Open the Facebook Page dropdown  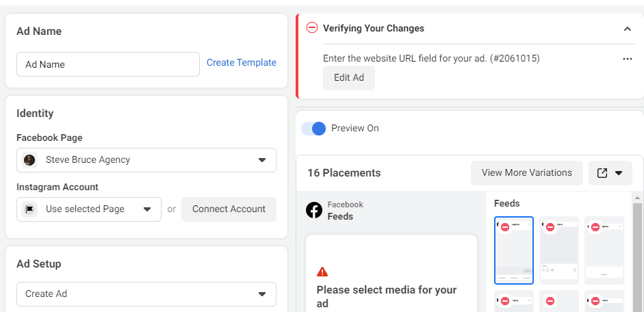(146, 160)
